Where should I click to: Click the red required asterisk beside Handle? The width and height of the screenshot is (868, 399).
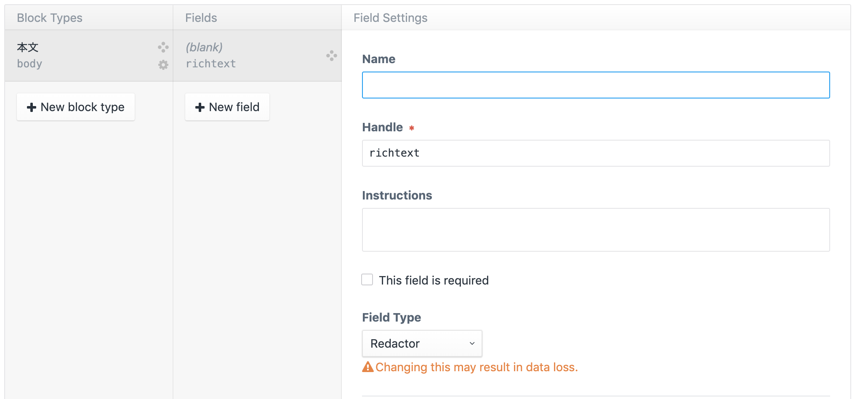coord(412,128)
